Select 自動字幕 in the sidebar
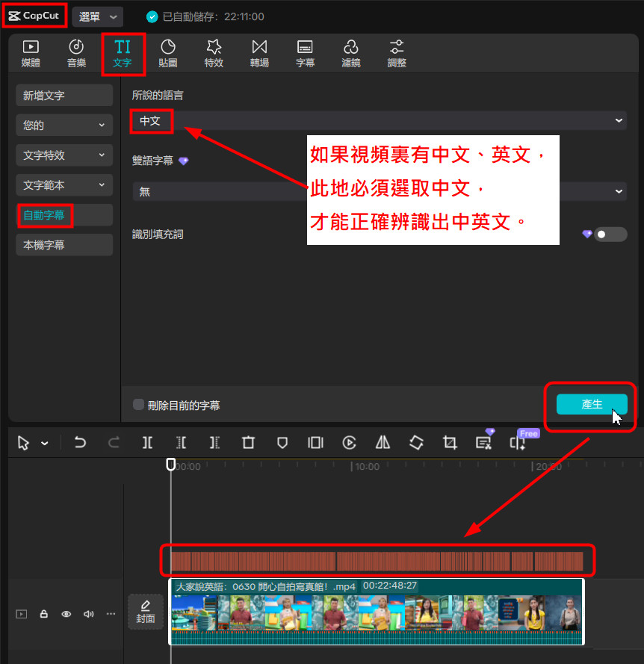644x664 pixels. click(x=44, y=215)
